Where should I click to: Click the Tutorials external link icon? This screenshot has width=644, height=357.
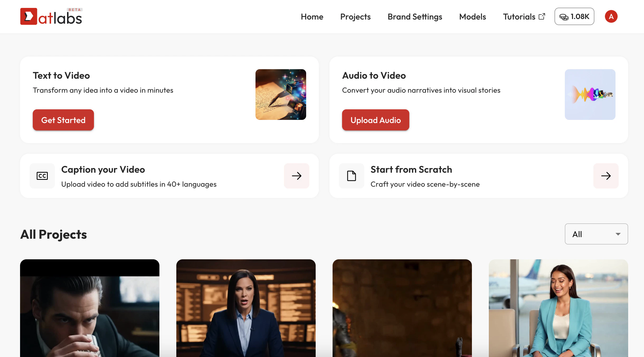coord(542,16)
